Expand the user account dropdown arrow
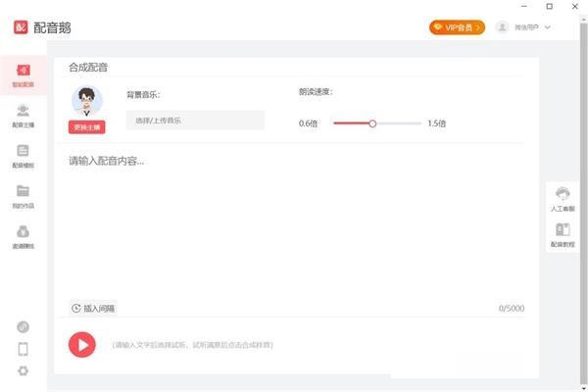This screenshot has width=588, height=392. 548,27
